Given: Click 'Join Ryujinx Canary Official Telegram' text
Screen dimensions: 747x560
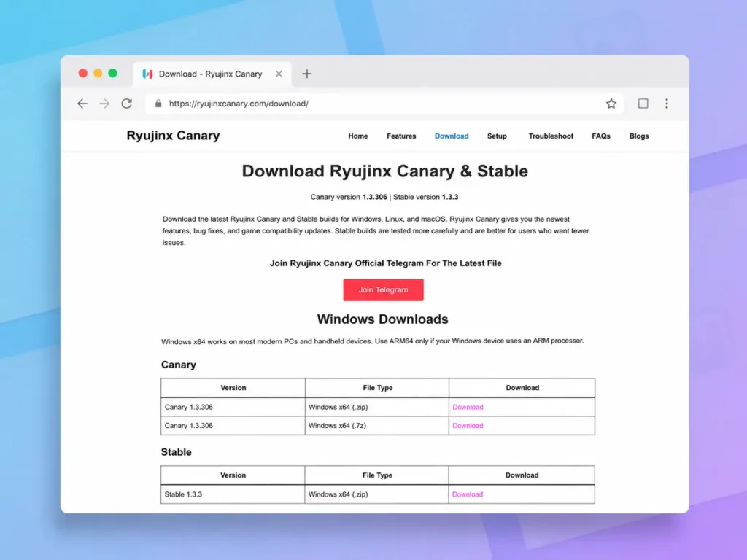Looking at the screenshot, I should point(385,262).
